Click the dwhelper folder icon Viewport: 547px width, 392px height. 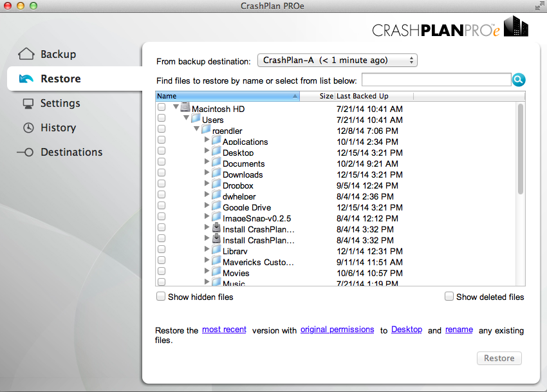point(217,195)
